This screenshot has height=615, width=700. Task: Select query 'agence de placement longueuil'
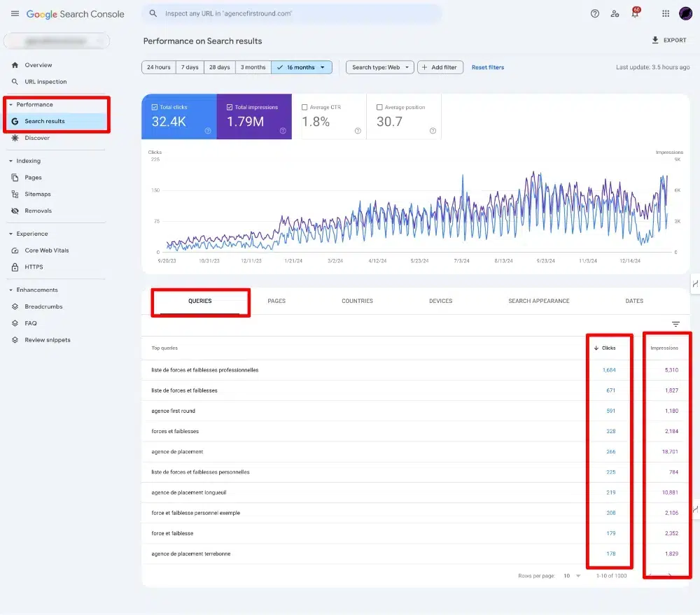(x=416, y=493)
